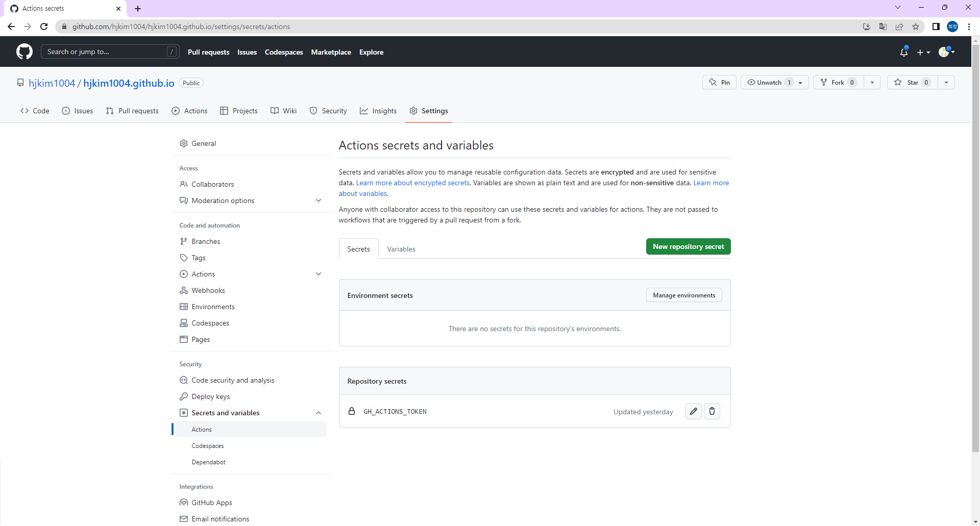
Task: Open Environments settings
Action: point(251,307)
